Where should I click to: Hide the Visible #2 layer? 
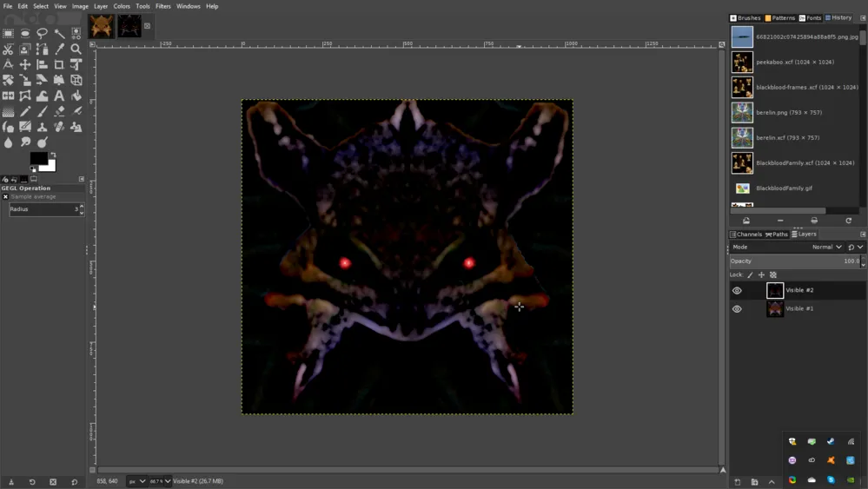pos(737,290)
